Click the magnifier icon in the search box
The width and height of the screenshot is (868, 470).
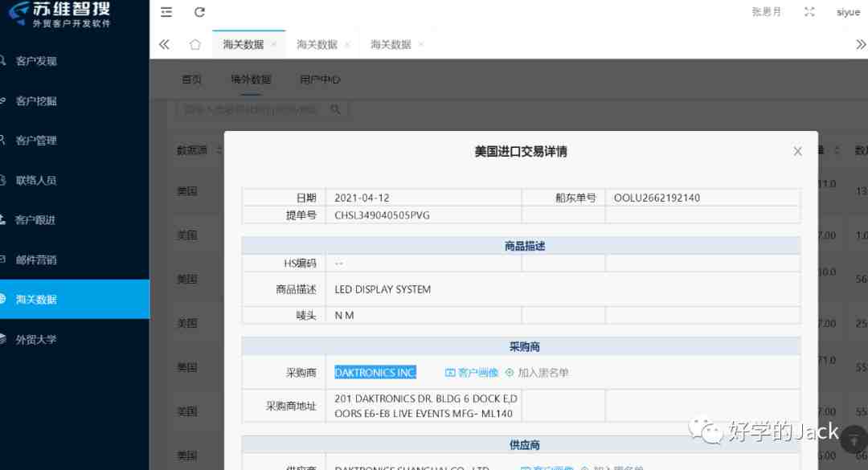coord(335,109)
